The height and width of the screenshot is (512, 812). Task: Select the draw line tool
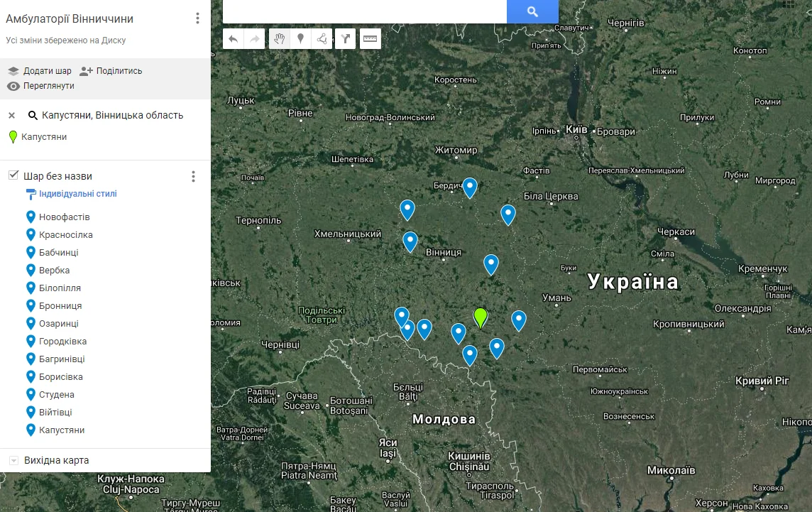coord(322,39)
